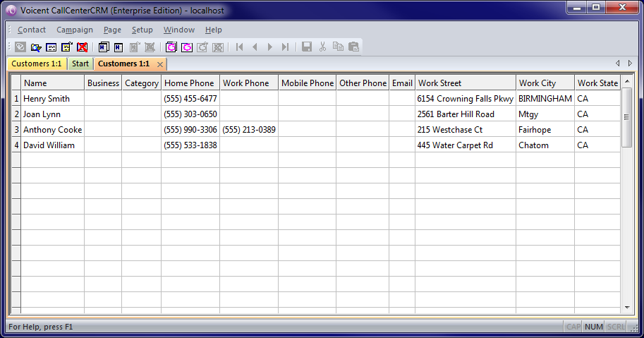The width and height of the screenshot is (644, 338).
Task: Click the Work City column header
Action: coord(537,83)
